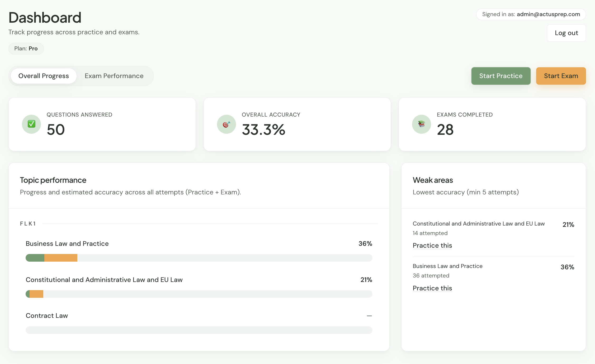Click the Exams Completed count of 28
The height and width of the screenshot is (364, 595).
[x=445, y=130]
